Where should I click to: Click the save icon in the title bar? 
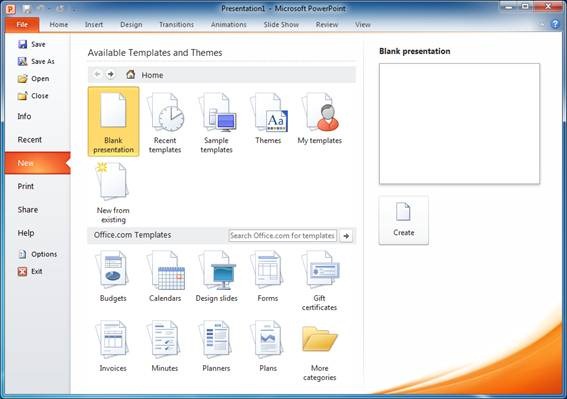click(27, 9)
